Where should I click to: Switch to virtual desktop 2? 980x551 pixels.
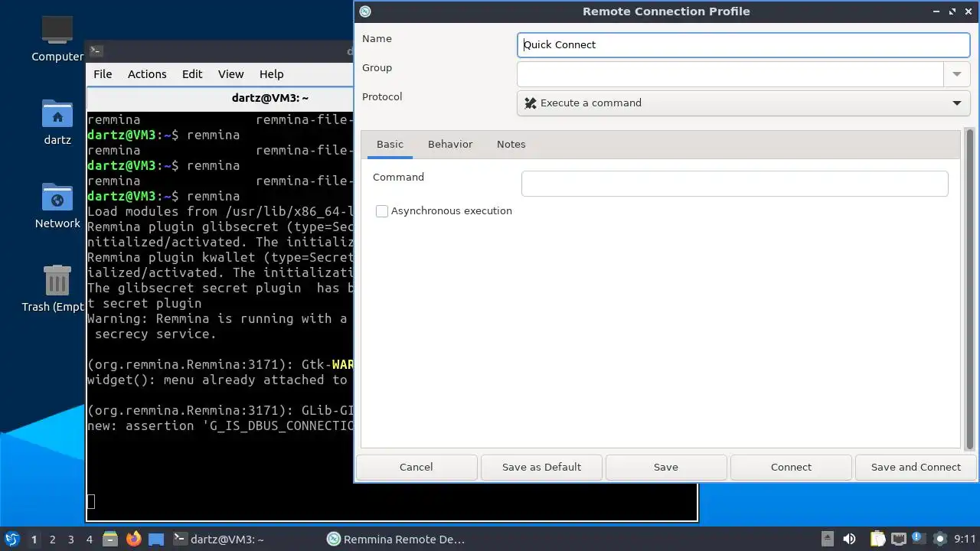tap(52, 540)
